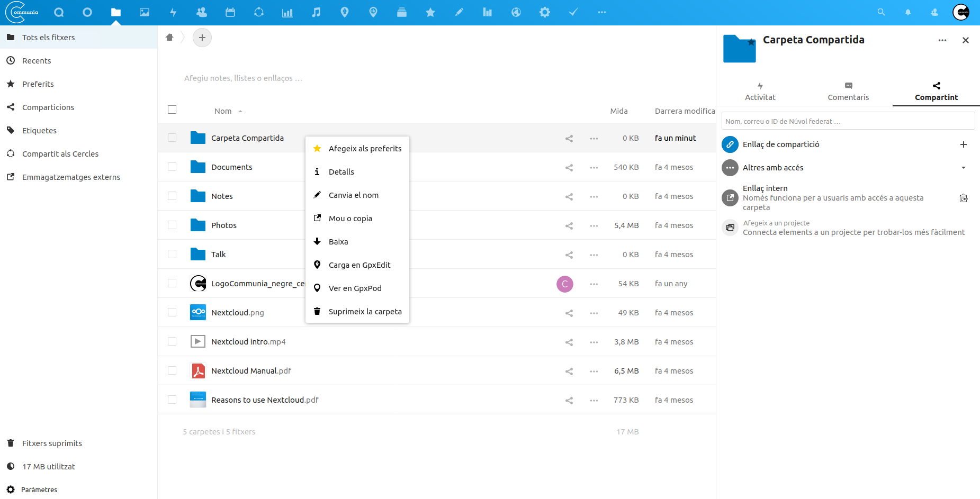Open the Recents view in the sidebar
Image resolution: width=980 pixels, height=499 pixels.
point(78,61)
